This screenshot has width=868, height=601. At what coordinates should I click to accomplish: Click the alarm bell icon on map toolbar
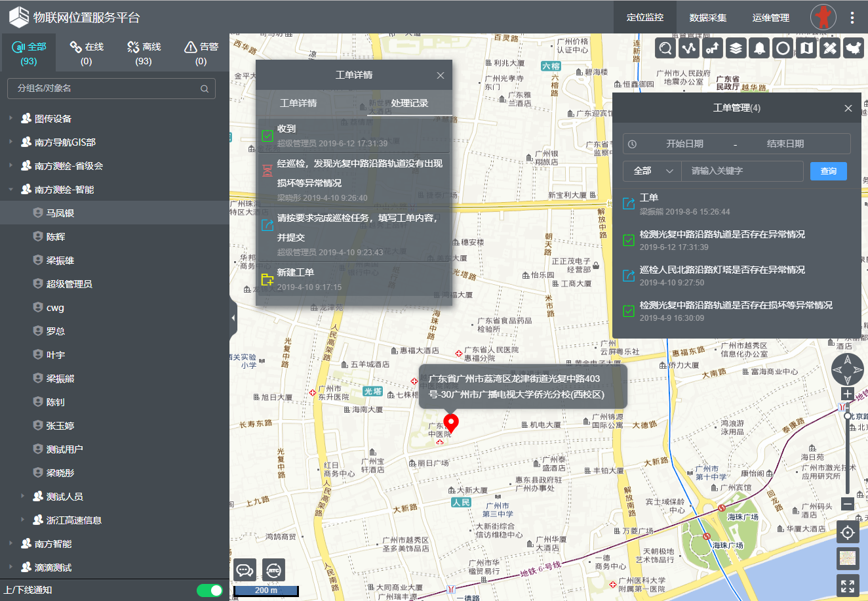coord(759,48)
